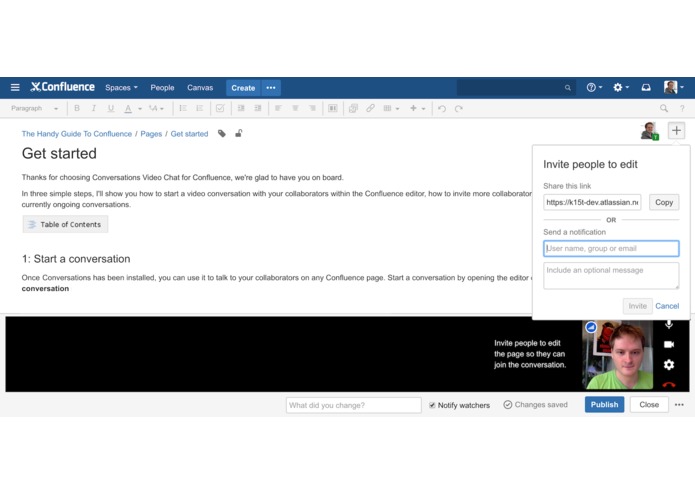This screenshot has width=695, height=494.
Task: Publish the page
Action: (604, 405)
